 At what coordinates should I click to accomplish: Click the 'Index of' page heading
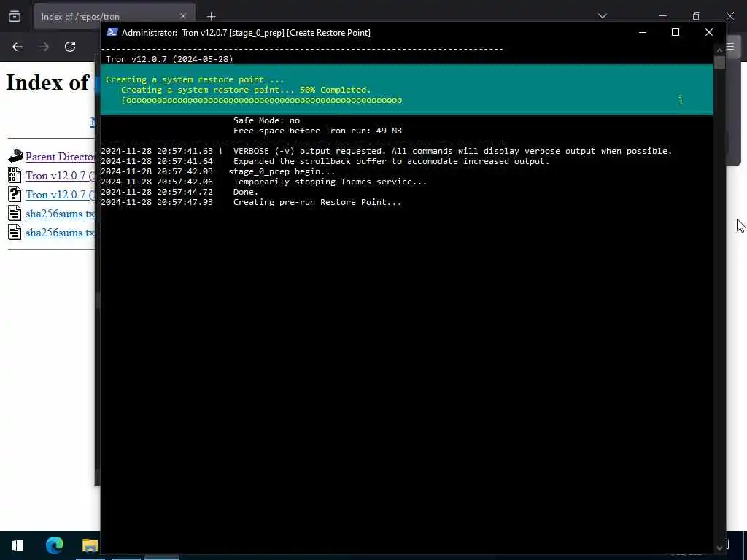tap(47, 82)
